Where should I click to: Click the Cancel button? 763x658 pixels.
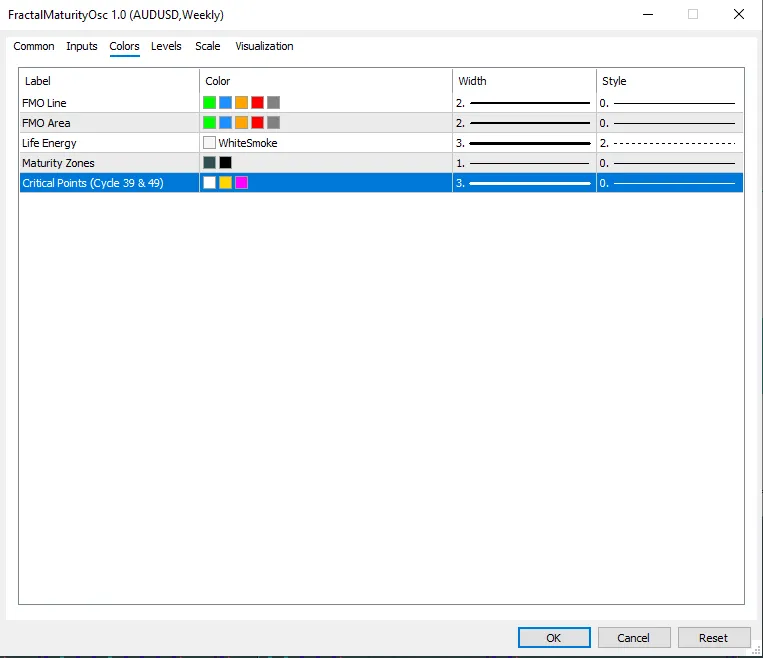633,638
